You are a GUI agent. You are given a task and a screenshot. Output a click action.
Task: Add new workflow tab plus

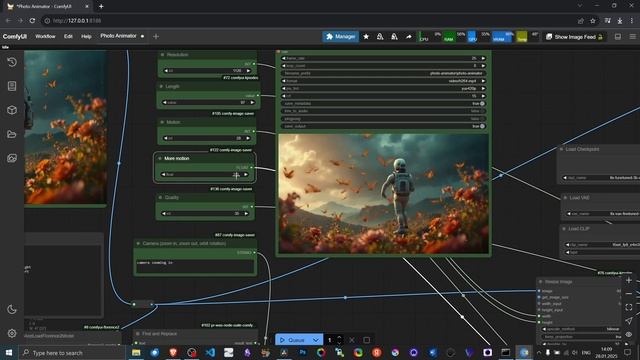tap(156, 36)
